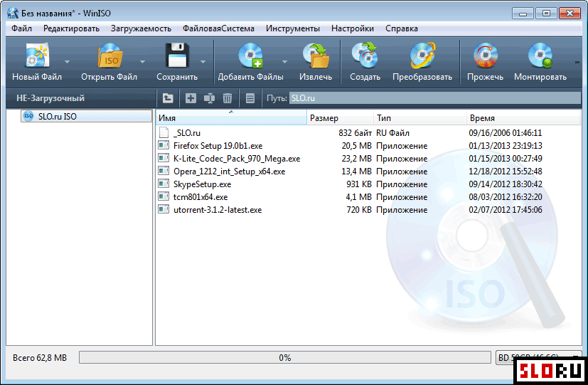
Task: Click the list view properties icon
Action: (x=250, y=98)
